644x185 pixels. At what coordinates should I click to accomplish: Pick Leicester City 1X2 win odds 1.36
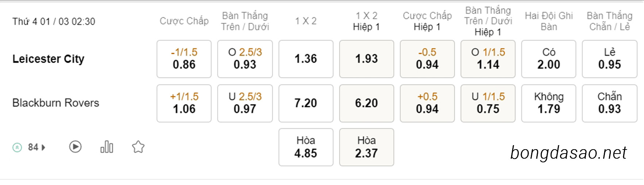pyautogui.click(x=306, y=59)
